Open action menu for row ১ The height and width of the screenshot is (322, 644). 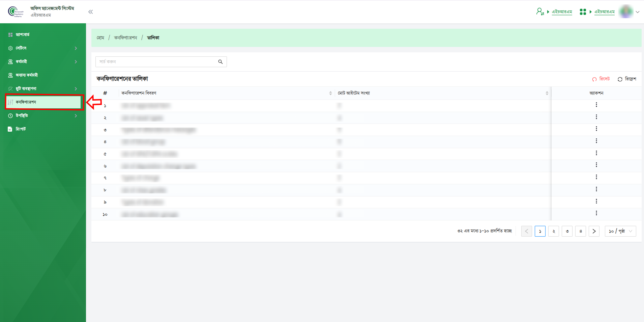pos(596,105)
